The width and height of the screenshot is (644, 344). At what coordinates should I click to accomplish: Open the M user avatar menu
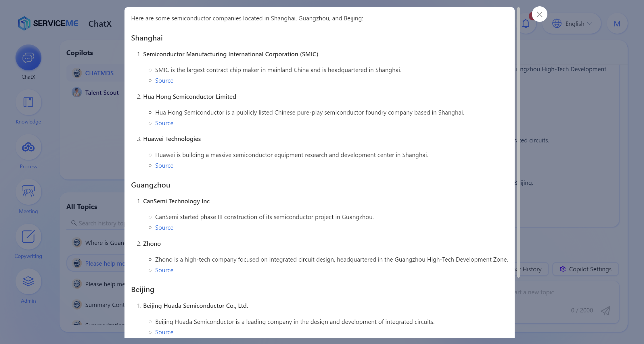617,24
